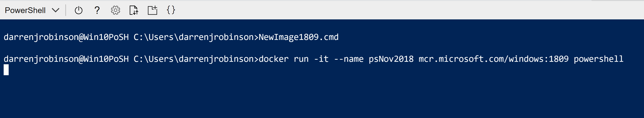
Task: Click "powershell" at the docker command's end
Action: 598,59
